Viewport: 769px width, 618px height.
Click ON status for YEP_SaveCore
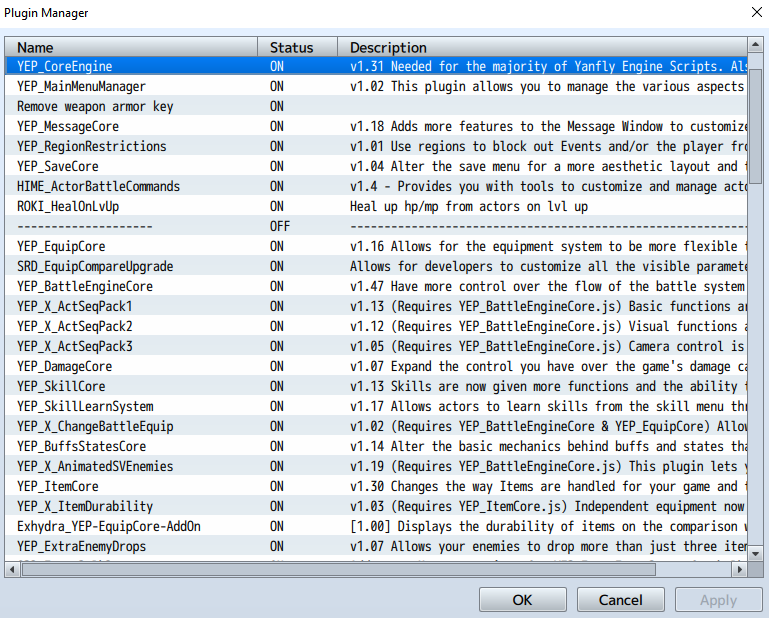click(277, 166)
